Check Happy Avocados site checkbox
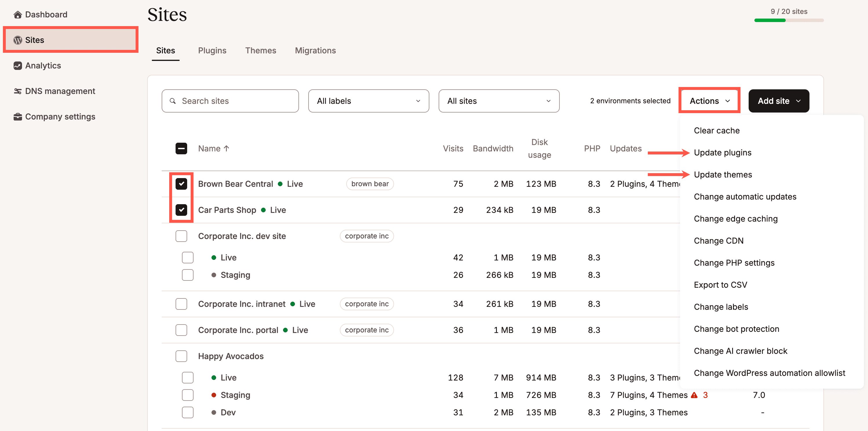This screenshot has height=431, width=868. point(181,356)
